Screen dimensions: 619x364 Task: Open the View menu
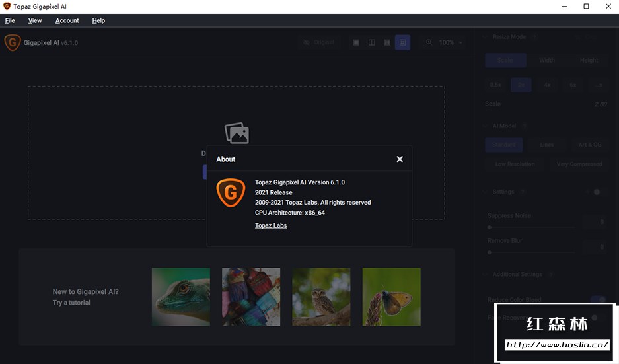35,20
